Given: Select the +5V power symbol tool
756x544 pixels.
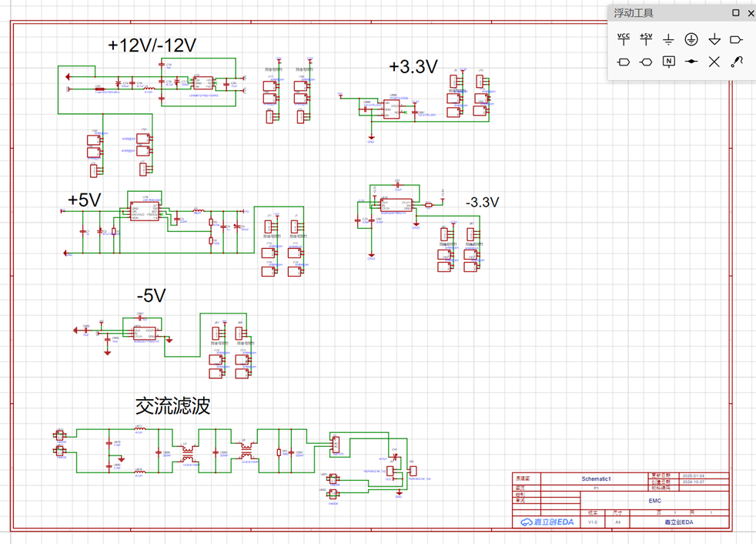Looking at the screenshot, I should click(x=646, y=39).
